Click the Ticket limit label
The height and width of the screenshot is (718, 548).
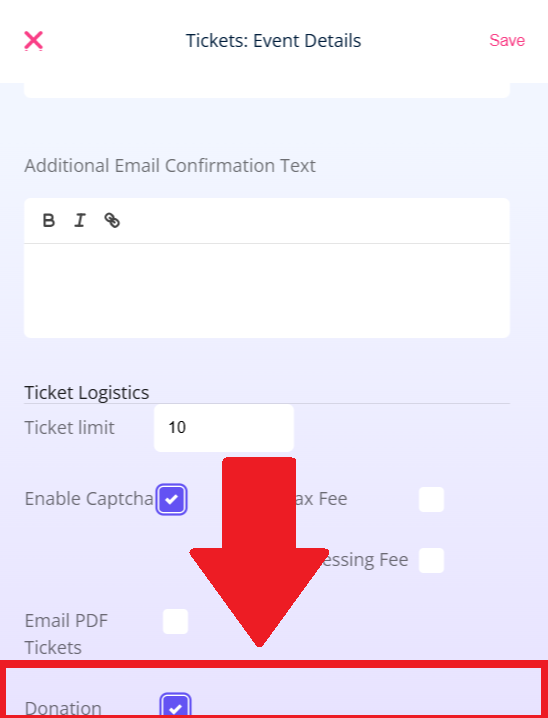pos(70,428)
